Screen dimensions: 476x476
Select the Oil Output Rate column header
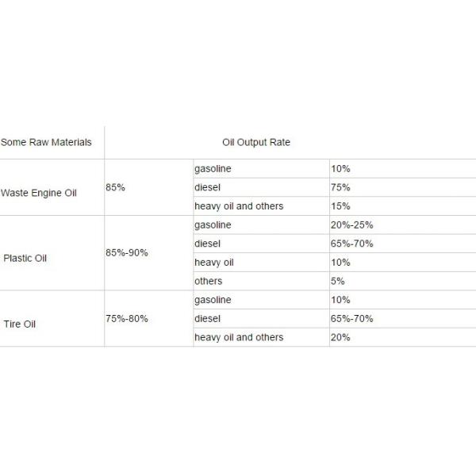[x=255, y=143]
